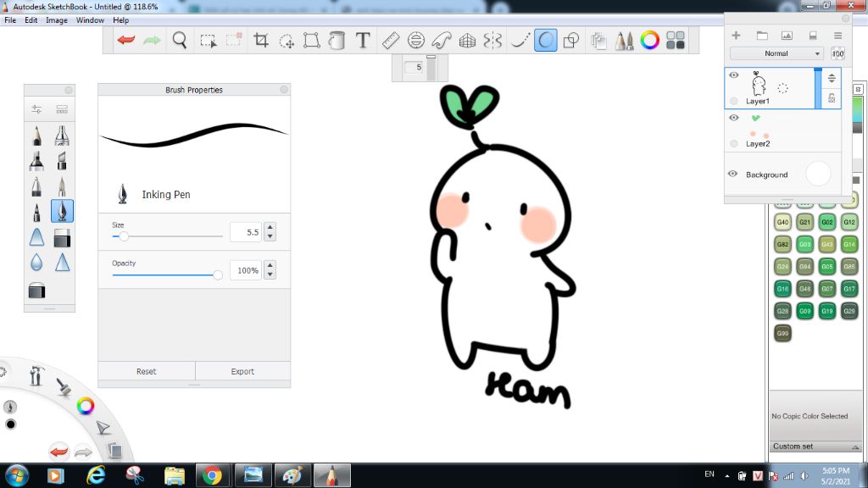Pick the Quick Transform tool
The height and width of the screenshot is (488, 868).
click(x=287, y=41)
